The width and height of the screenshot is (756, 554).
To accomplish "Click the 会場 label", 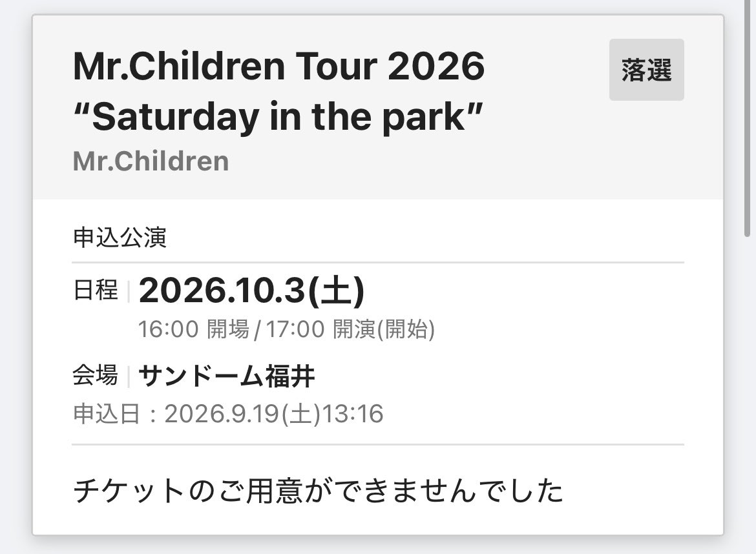I will 96,376.
